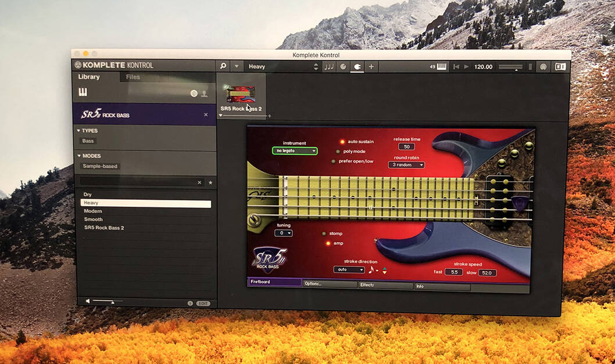This screenshot has height=364, width=615.
Task: Collapse the TYPES section
Action: (87, 131)
